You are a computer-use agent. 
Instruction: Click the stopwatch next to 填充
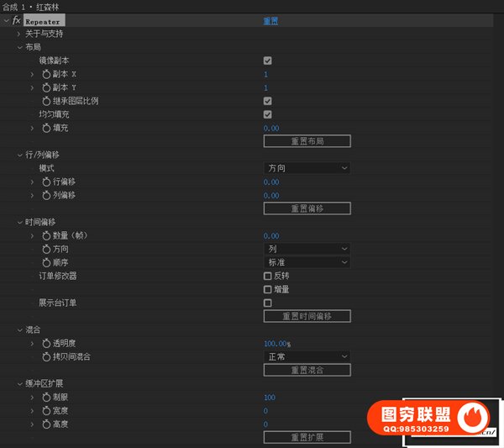(x=46, y=128)
